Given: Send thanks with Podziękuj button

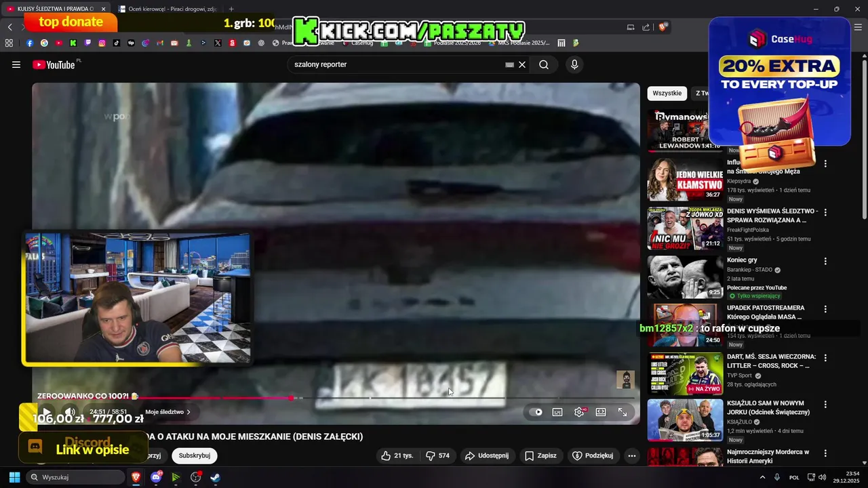Looking at the screenshot, I should click(x=593, y=455).
